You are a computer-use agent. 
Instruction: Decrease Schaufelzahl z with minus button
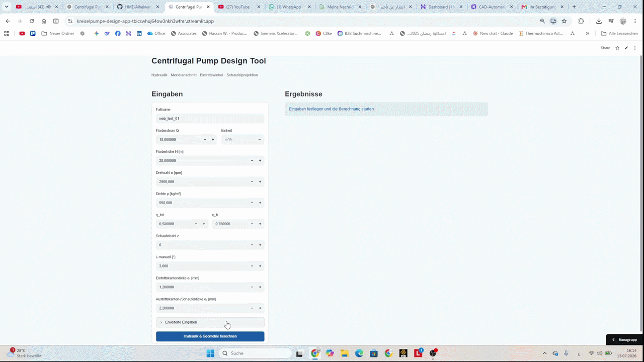(x=252, y=245)
